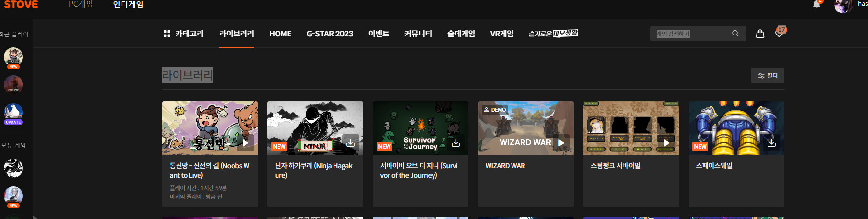Open the notifications bell icon
Screen dimensions: 868x219
click(x=817, y=4)
